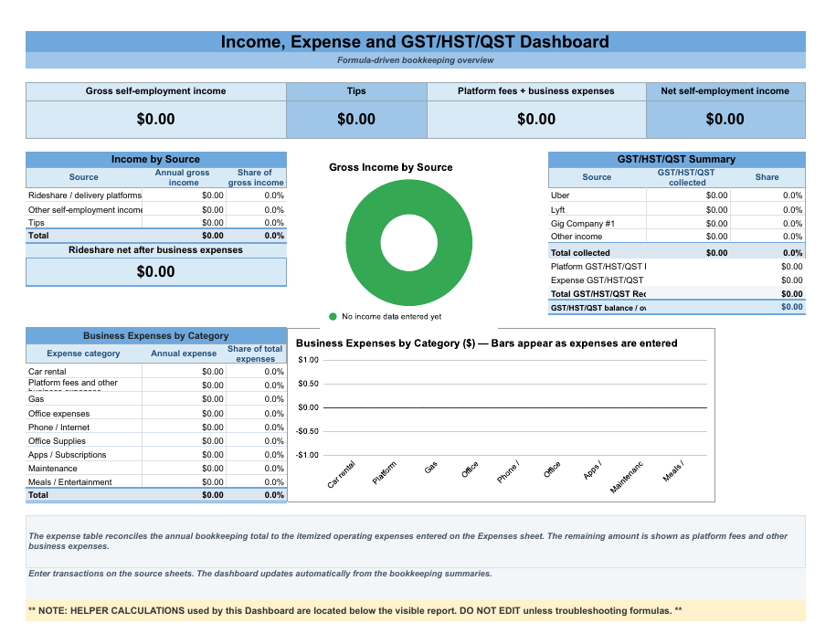Viewport: 836px width, 644px height.
Task: Select "Car rental" in the expense table
Action: pyautogui.click(x=47, y=372)
